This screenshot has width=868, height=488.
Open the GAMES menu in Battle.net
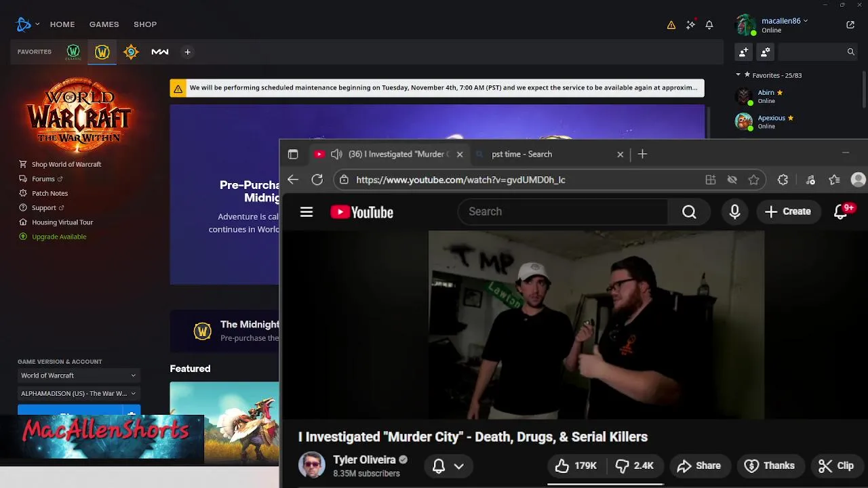pyautogui.click(x=104, y=24)
